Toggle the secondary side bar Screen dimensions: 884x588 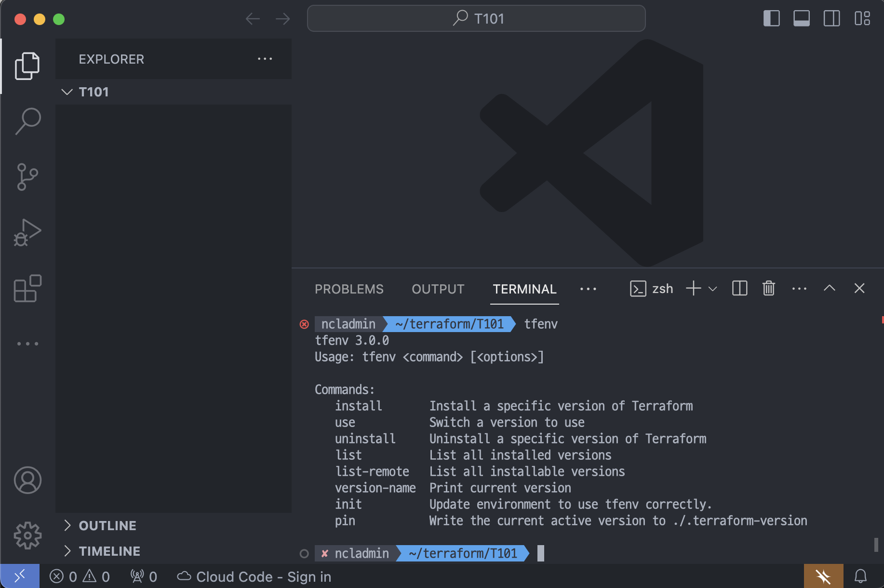pos(831,18)
